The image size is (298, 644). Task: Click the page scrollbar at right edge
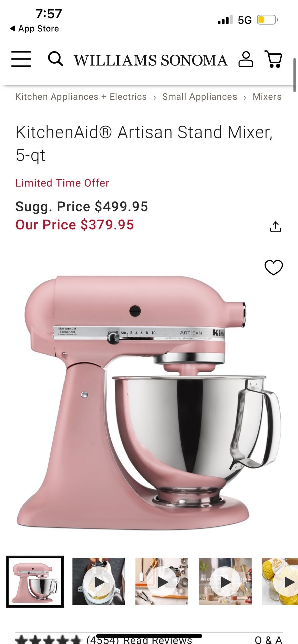(x=295, y=75)
